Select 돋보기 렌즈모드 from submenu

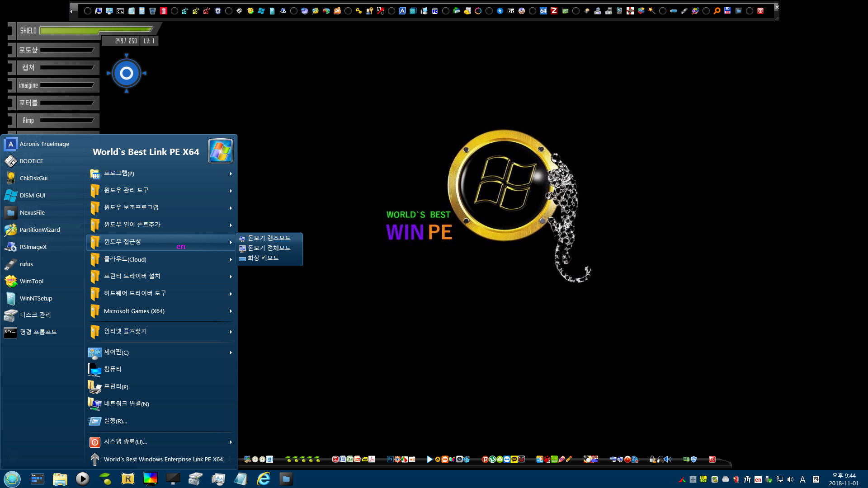click(x=269, y=238)
